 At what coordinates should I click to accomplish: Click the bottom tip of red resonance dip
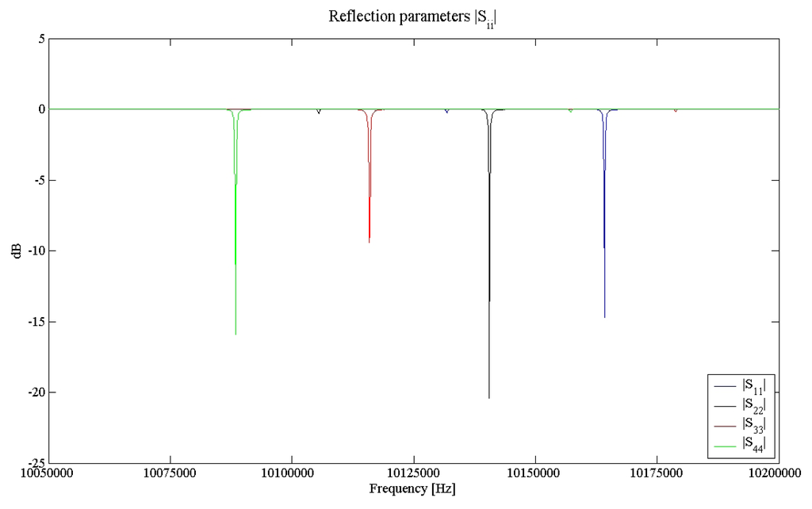pos(369,242)
